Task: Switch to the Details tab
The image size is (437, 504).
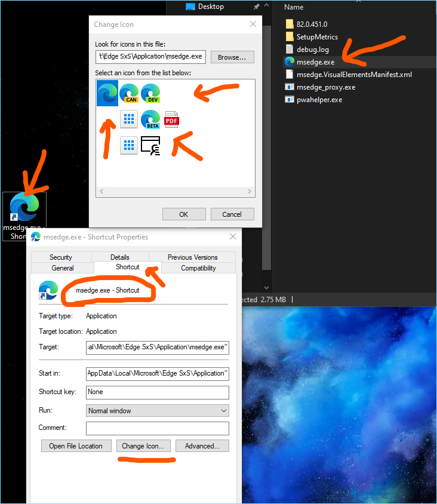Action: [120, 257]
